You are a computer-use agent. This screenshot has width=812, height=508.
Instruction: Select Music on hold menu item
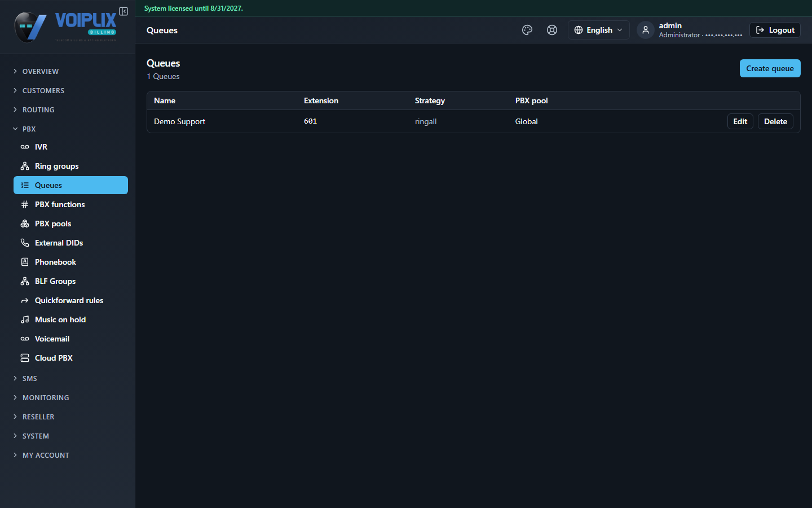70,319
